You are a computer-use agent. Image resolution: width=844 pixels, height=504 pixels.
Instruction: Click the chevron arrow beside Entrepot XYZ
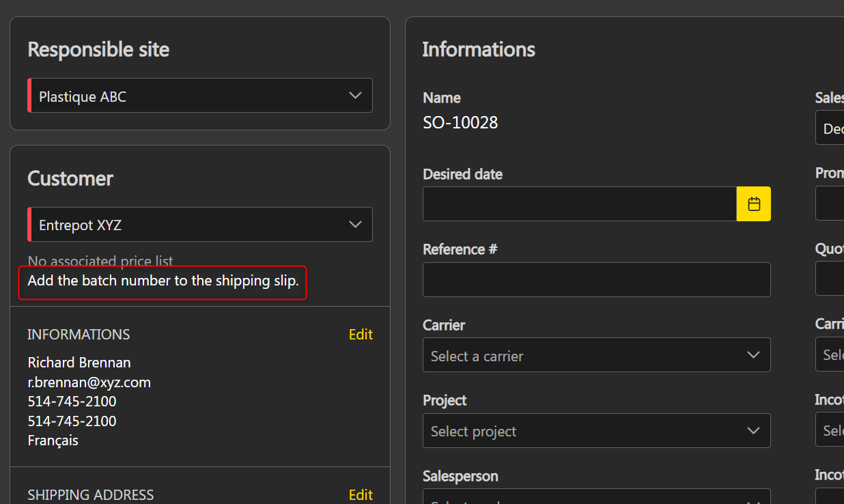click(355, 225)
